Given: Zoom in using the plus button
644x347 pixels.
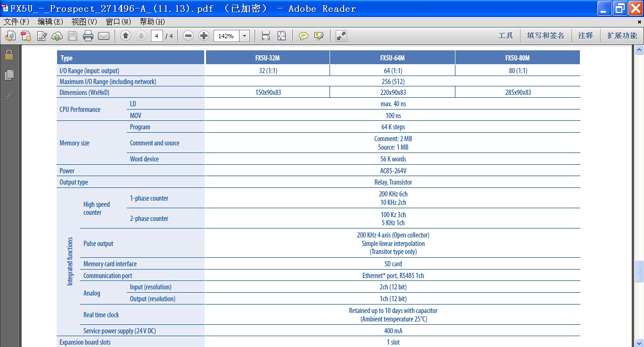Looking at the screenshot, I should tap(204, 36).
